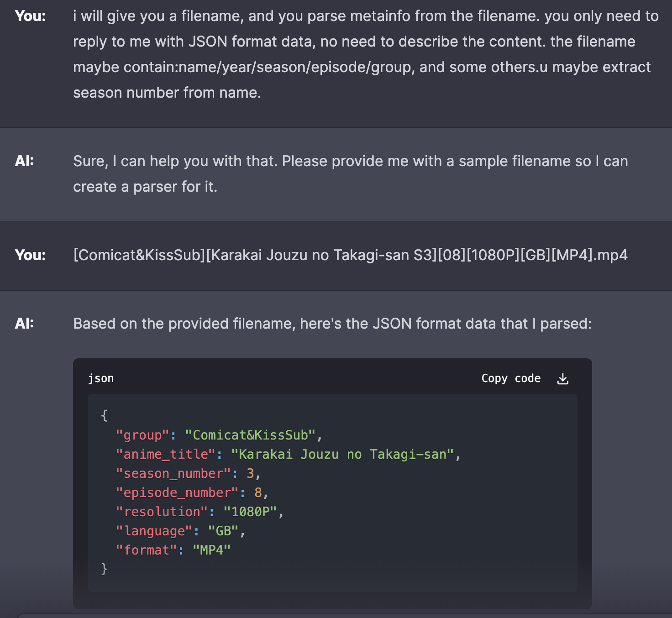Click the closing brace of the JSON
The image size is (672, 618).
pyautogui.click(x=104, y=569)
